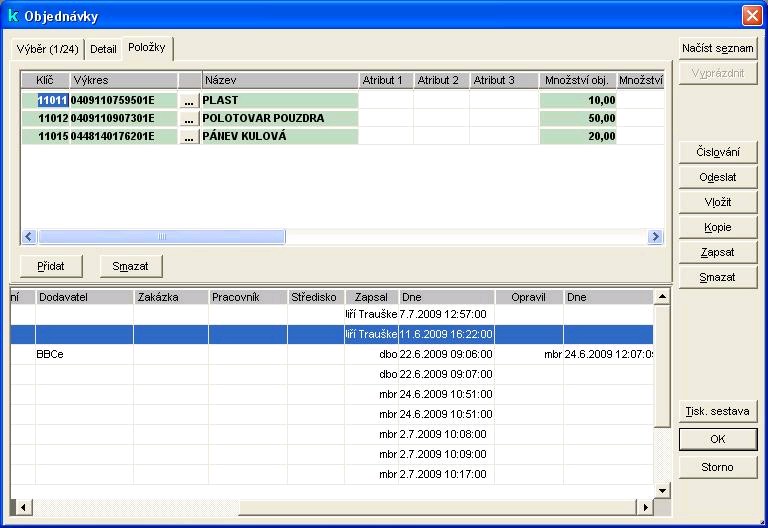Click drawing number 0448140176201E
This screenshot has width=768, height=528.
click(123, 136)
